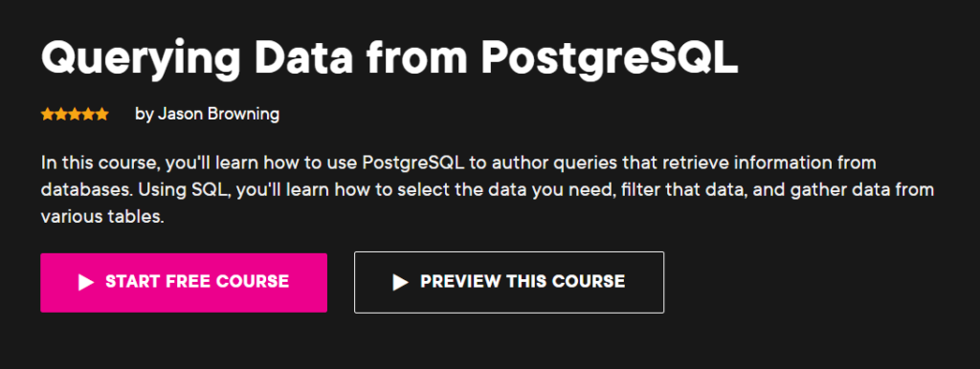Click the 'various tables.' description text

(x=102, y=217)
